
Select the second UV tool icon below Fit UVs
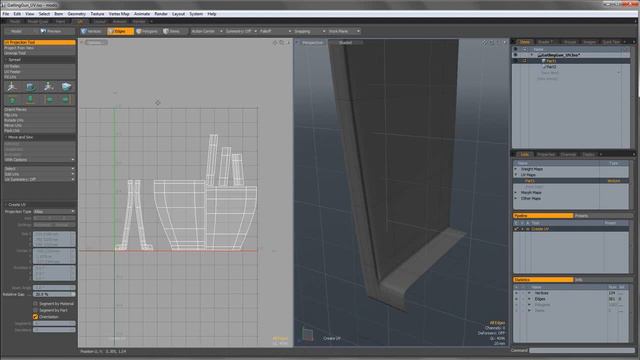[x=31, y=87]
